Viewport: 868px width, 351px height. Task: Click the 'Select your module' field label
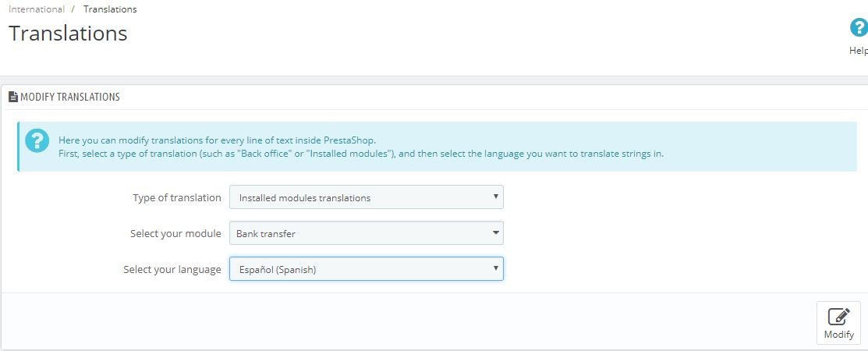click(175, 233)
